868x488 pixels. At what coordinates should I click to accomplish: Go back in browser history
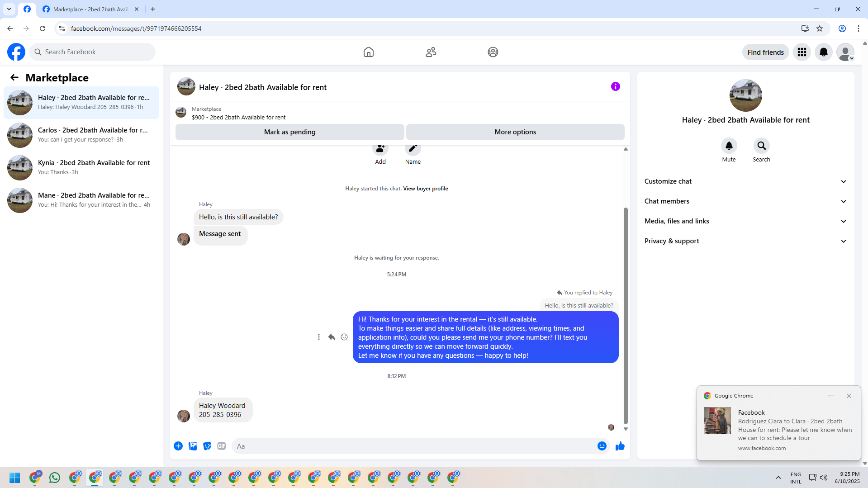pyautogui.click(x=10, y=28)
